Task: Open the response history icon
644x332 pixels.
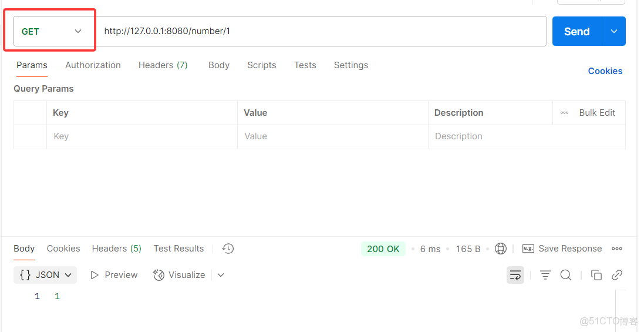Action: coord(228,249)
